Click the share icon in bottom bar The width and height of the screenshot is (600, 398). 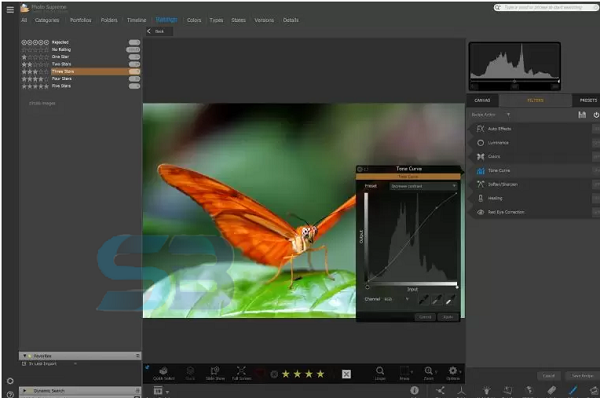click(440, 390)
